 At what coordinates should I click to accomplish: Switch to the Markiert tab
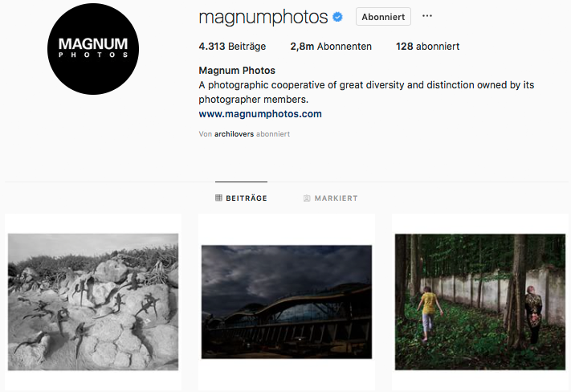point(330,198)
